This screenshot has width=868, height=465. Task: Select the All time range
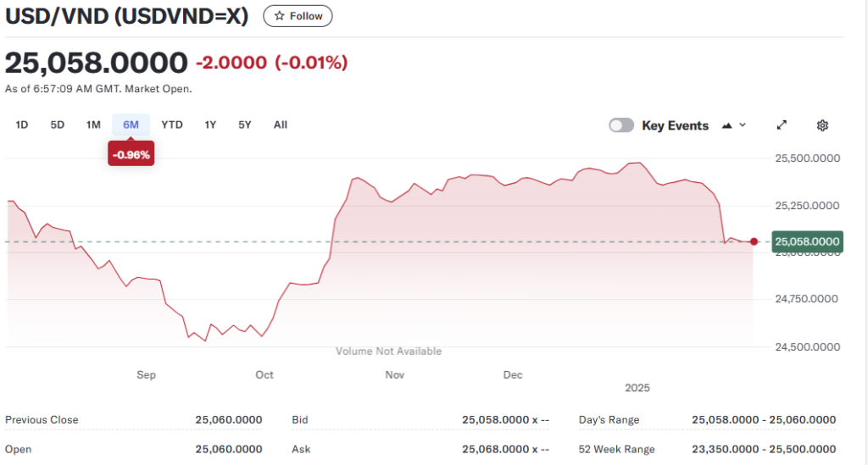click(x=281, y=125)
